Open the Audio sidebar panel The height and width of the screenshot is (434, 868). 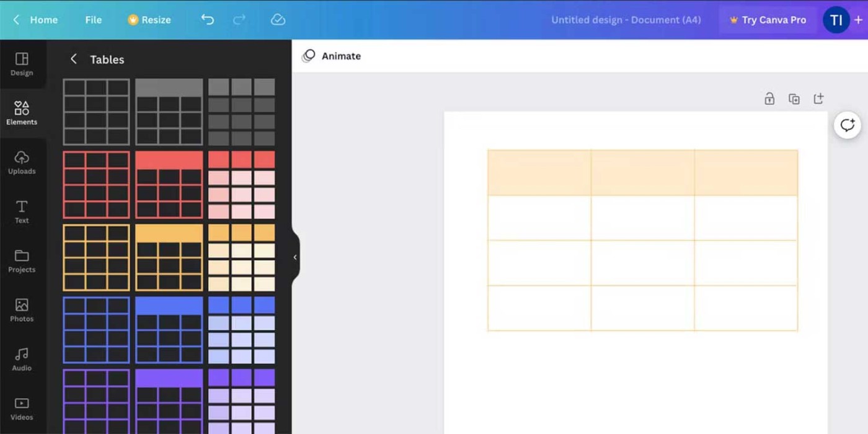(x=22, y=359)
